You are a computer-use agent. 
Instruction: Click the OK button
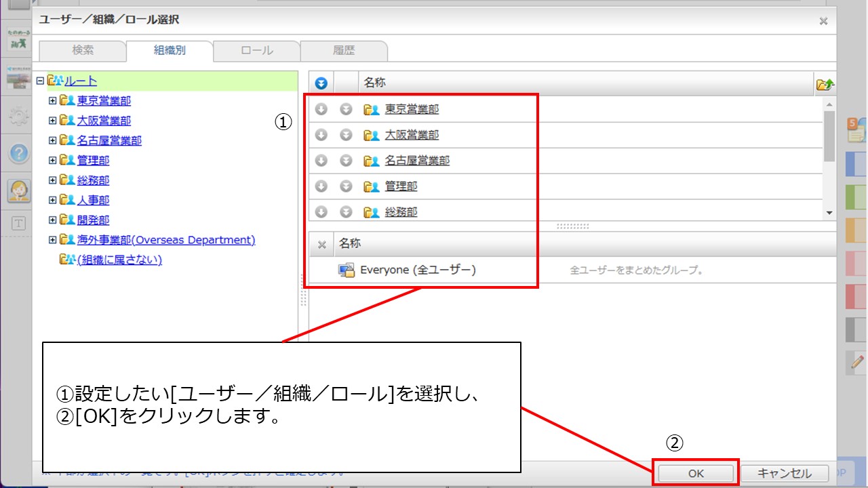click(x=696, y=473)
